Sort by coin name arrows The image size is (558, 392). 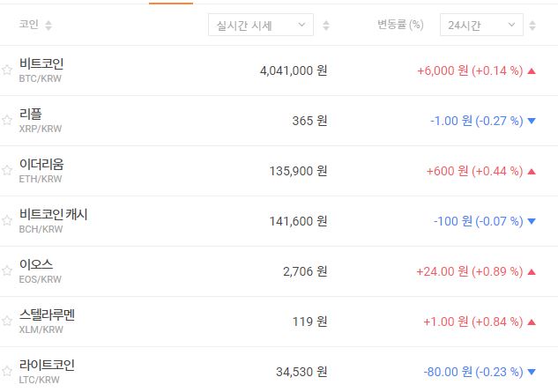click(x=48, y=26)
